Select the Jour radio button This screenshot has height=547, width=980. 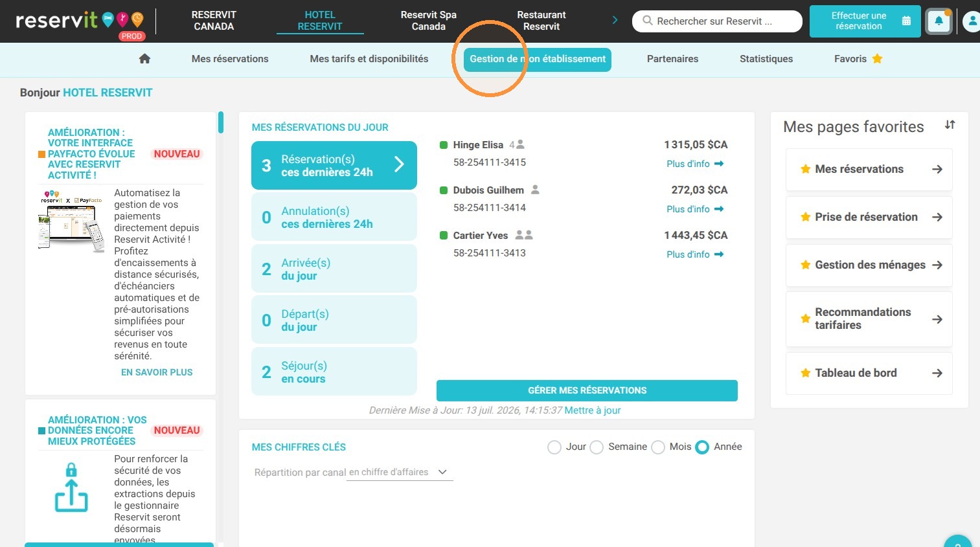[x=554, y=447]
